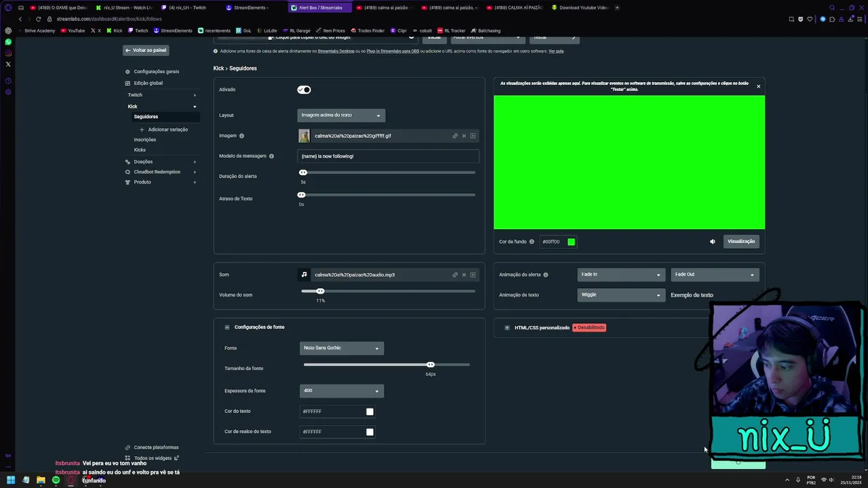Viewport: 868px width, 488px height.
Task: Open Configurações gerais in sidebar
Action: coord(157,72)
